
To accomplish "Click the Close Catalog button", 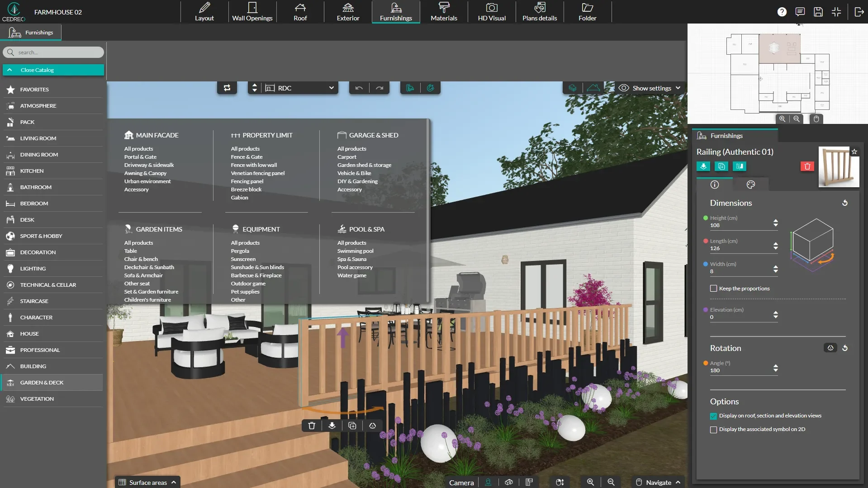I will point(53,70).
